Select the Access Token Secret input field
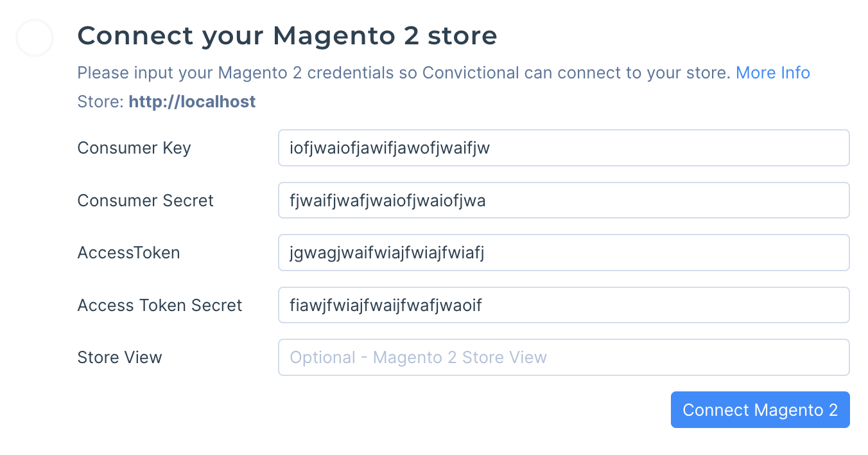Image resolution: width=868 pixels, height=455 pixels. pyautogui.click(x=563, y=305)
